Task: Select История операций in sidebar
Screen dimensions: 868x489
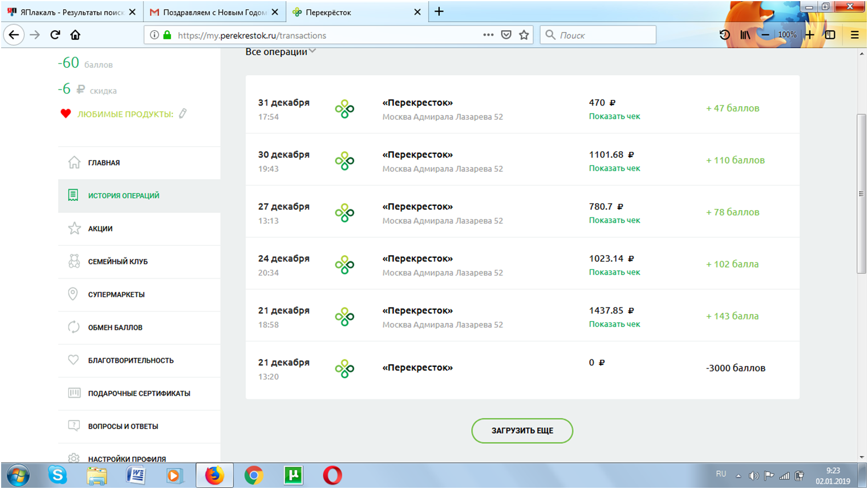Action: coord(139,196)
